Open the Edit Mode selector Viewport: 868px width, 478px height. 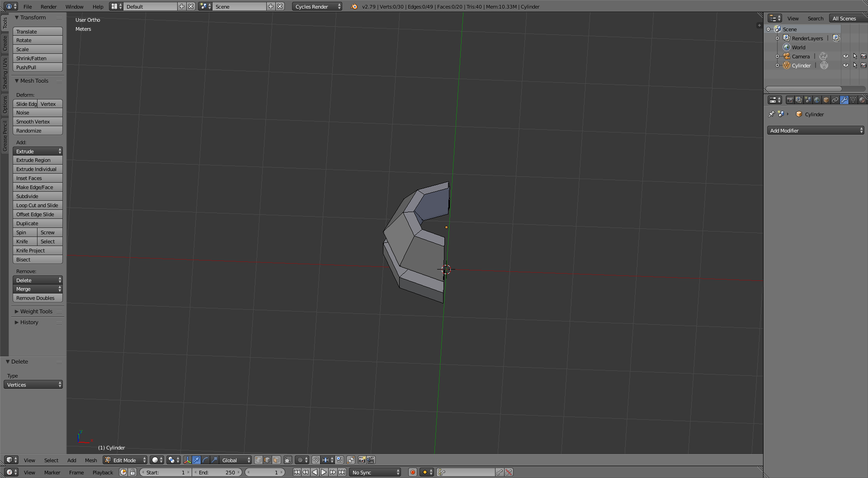coord(125,460)
